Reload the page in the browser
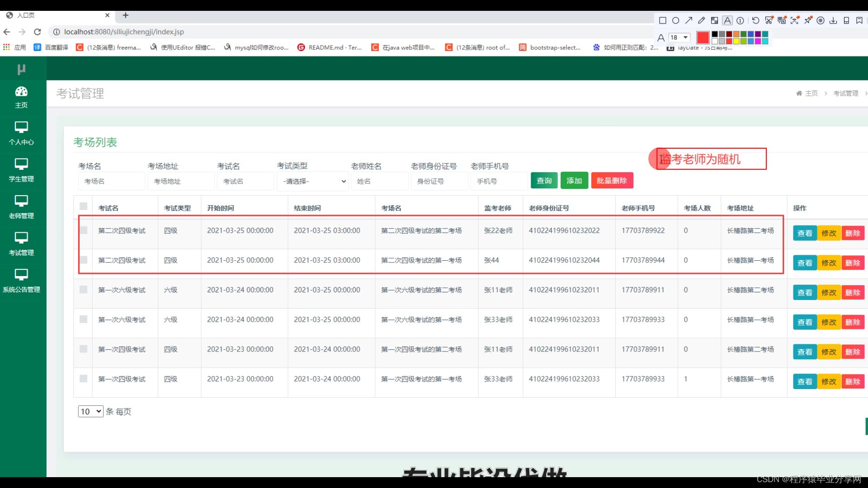Image resolution: width=868 pixels, height=488 pixels. point(38,32)
